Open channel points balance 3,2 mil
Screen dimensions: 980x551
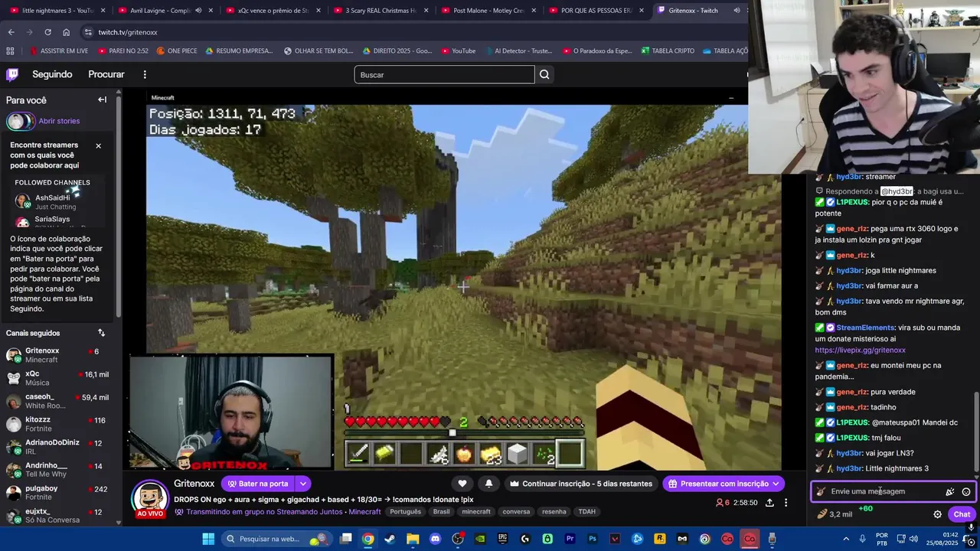coord(835,514)
